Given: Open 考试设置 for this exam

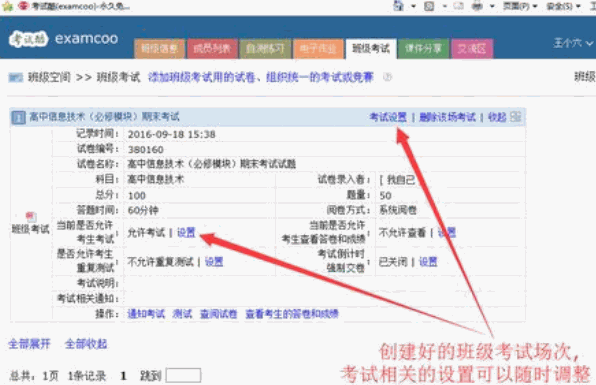Looking at the screenshot, I should coord(388,117).
